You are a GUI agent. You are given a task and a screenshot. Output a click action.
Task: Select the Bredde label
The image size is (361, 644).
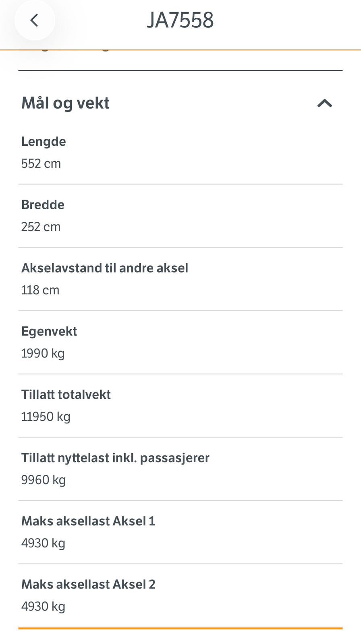43,204
